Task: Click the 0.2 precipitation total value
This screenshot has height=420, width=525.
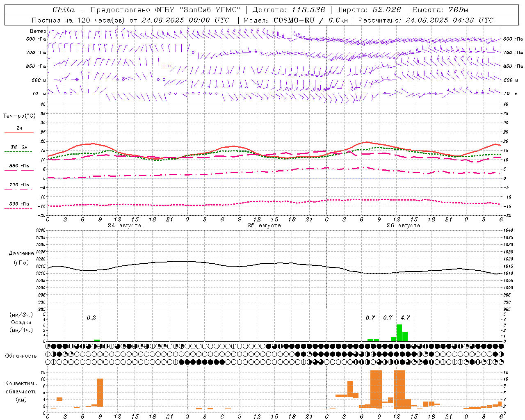Action: pyautogui.click(x=91, y=317)
